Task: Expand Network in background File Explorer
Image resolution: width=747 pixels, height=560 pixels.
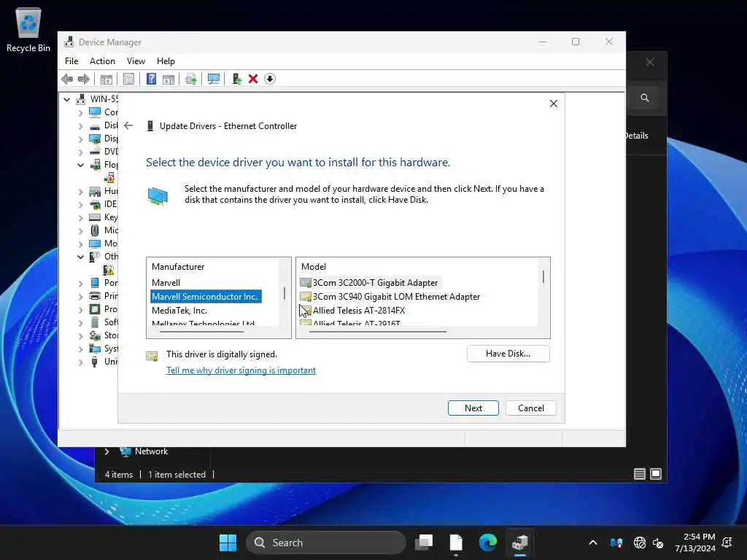Action: coord(107,451)
